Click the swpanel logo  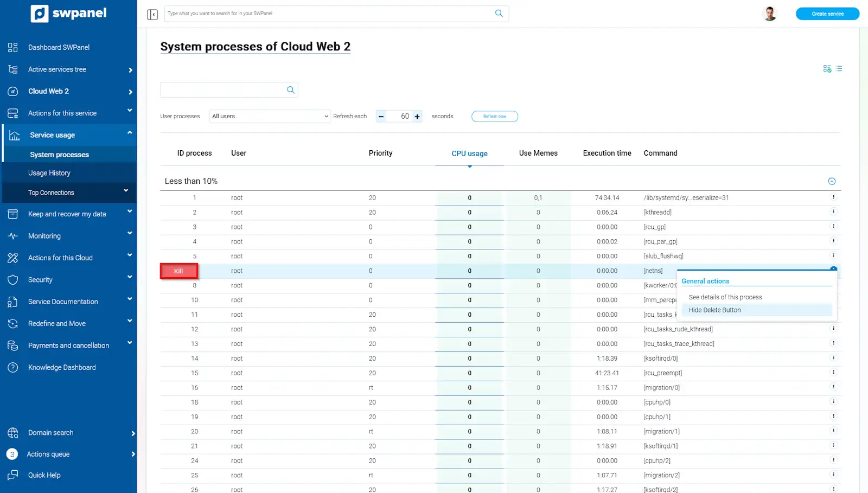(x=68, y=13)
